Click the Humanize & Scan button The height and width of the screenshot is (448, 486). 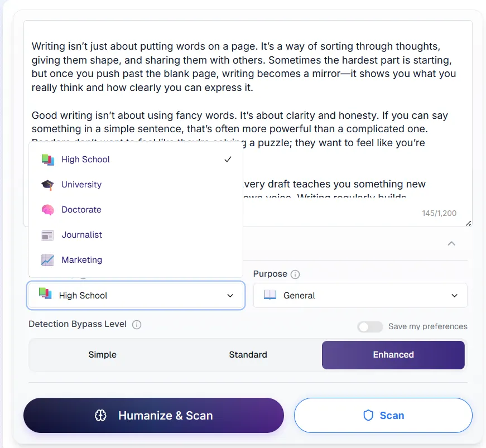[x=154, y=416]
